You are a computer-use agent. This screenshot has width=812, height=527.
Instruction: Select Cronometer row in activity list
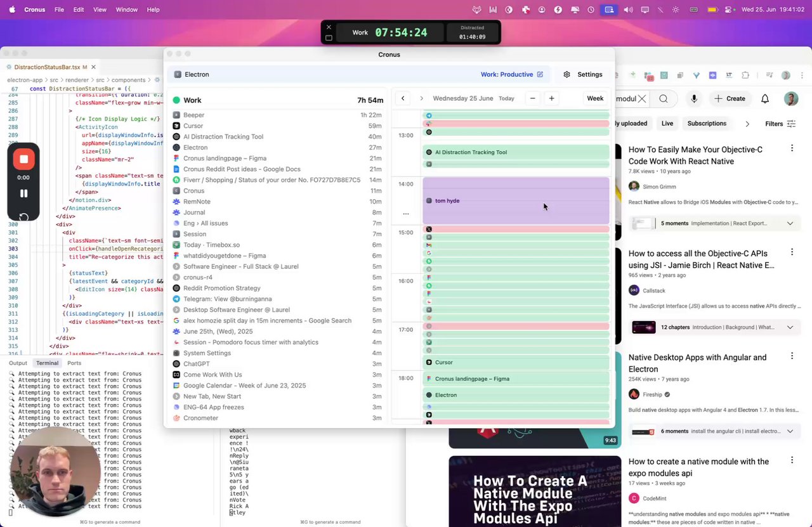coord(278,417)
